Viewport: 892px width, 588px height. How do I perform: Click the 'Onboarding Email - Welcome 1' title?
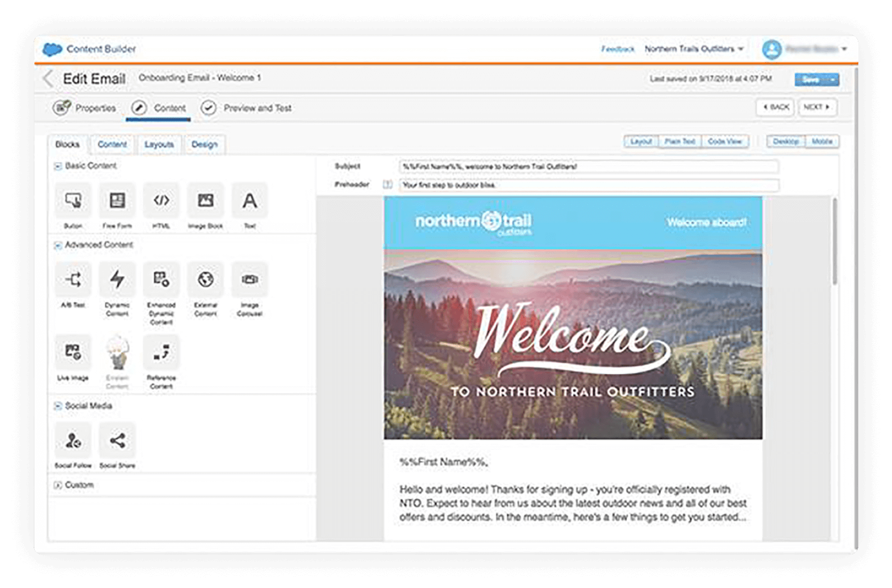tap(200, 78)
